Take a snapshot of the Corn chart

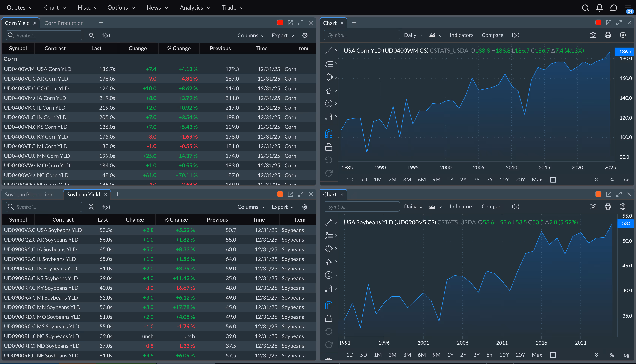593,35
